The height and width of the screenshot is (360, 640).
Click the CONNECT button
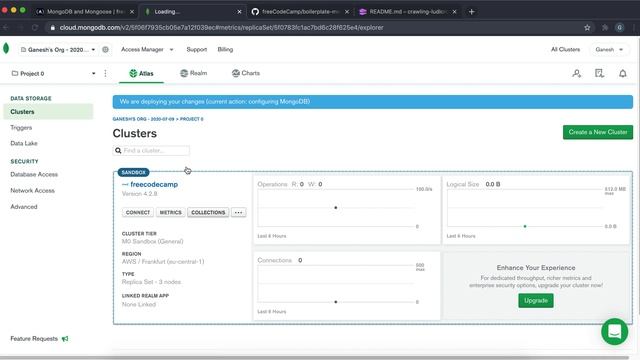138,212
